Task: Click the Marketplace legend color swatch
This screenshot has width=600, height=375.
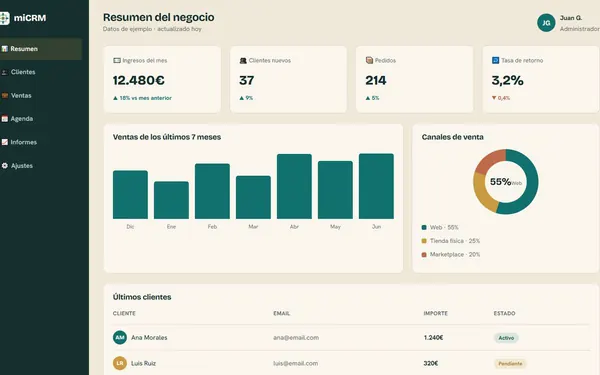Action: (424, 254)
